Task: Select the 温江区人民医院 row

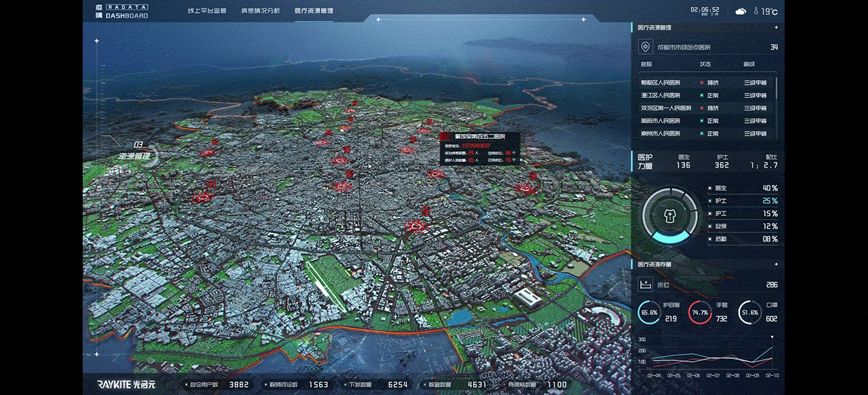Action: (x=705, y=96)
